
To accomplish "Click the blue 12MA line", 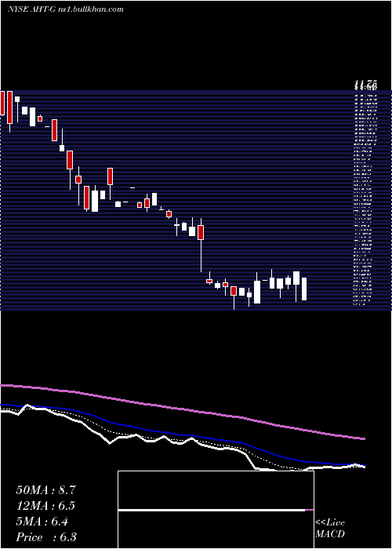I will [x=183, y=434].
